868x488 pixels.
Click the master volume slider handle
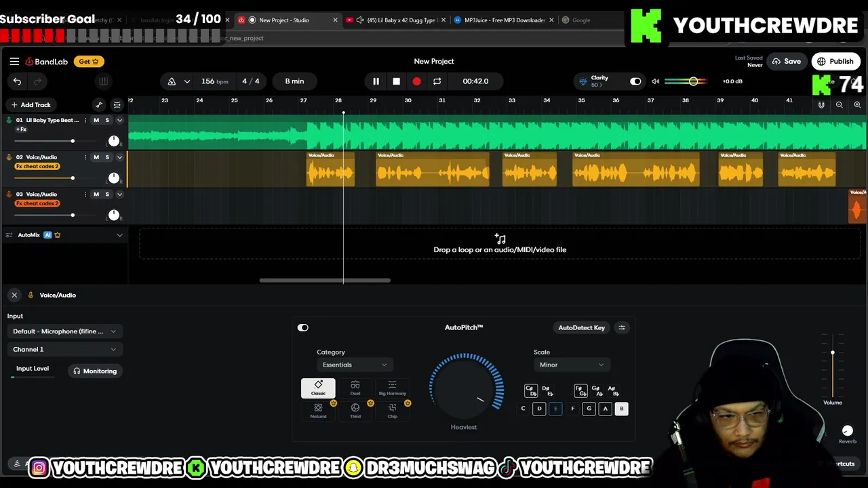[693, 81]
